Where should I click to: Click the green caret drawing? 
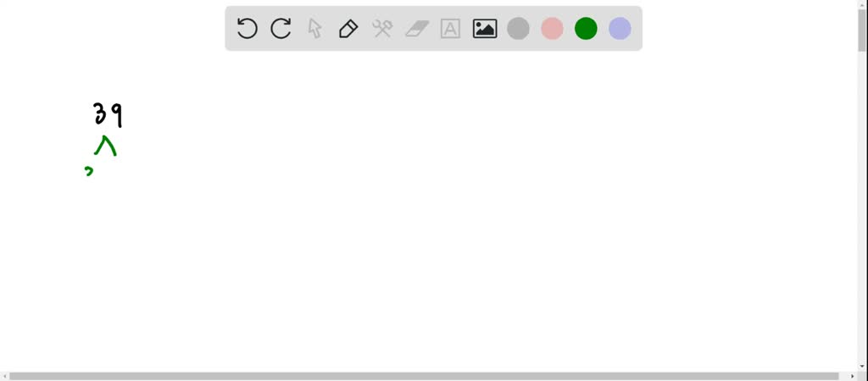coord(105,146)
